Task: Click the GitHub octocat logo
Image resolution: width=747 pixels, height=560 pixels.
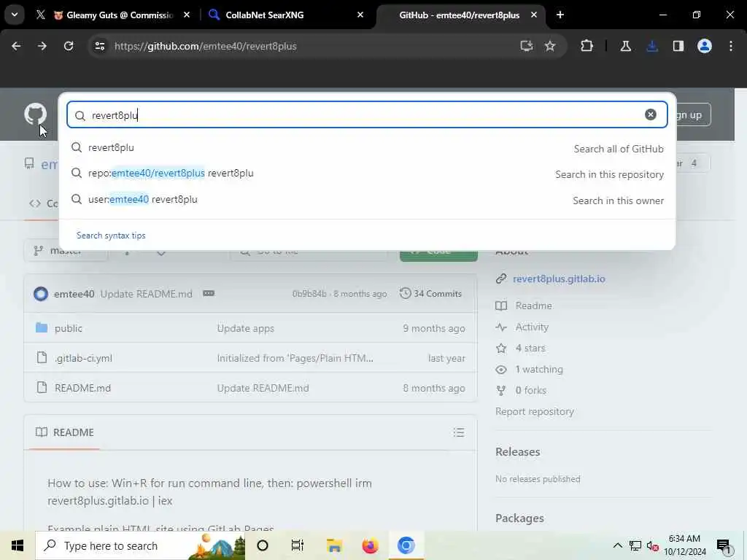Action: 35,114
